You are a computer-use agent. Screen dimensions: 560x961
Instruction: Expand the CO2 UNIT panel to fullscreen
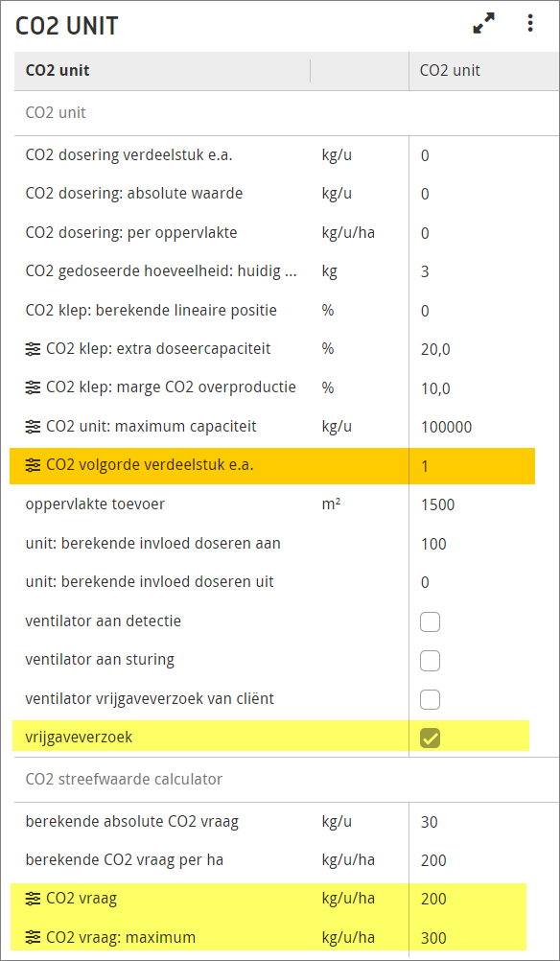(484, 24)
